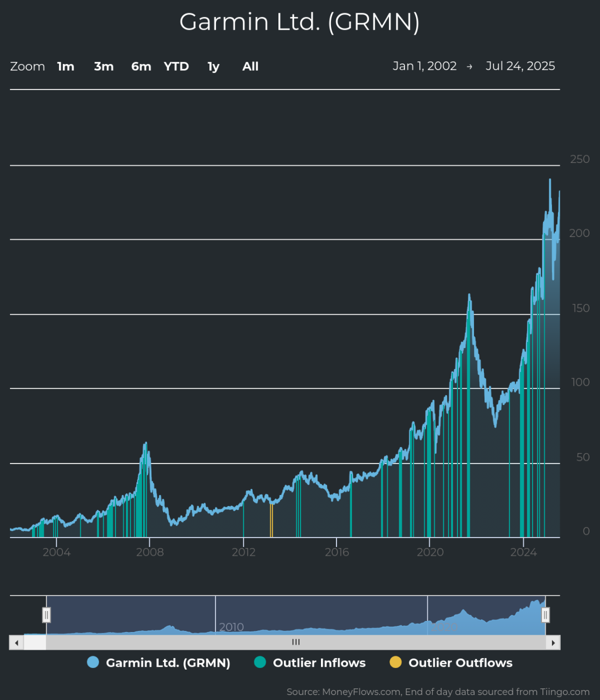Screen dimensions: 600x700
Task: Click the 2024 x-axis label
Action: pos(523,552)
